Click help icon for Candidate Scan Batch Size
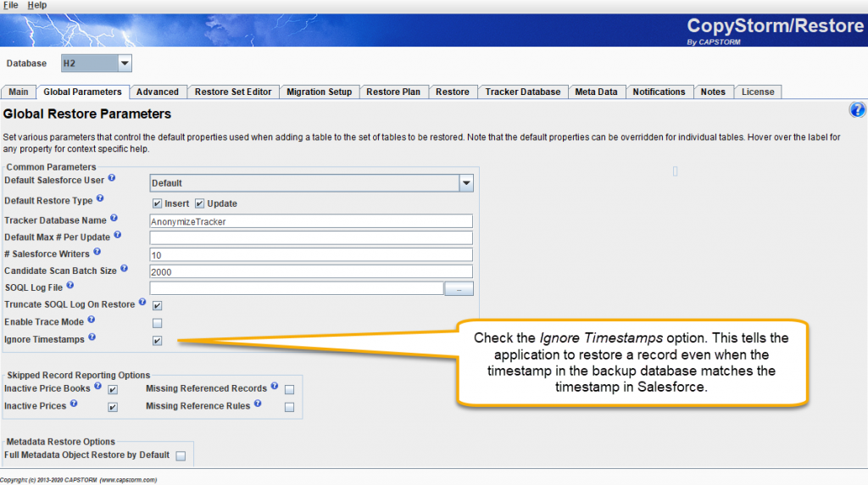Viewport: 868px width, 485px height. tap(124, 269)
